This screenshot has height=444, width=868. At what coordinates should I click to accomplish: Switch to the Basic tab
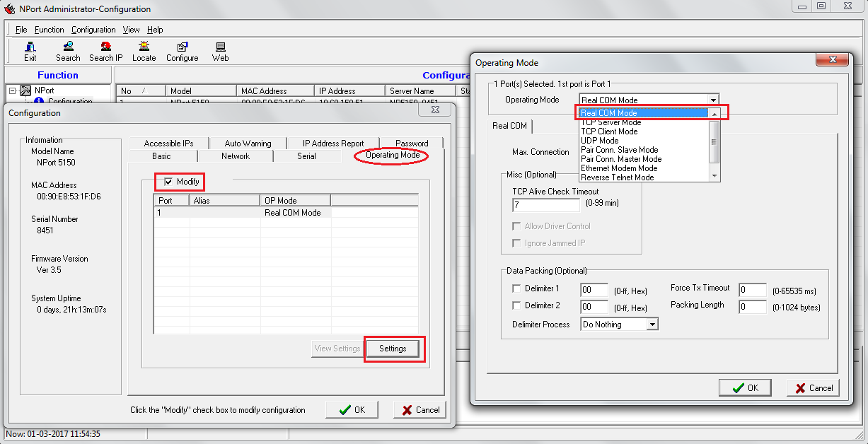[x=161, y=156]
